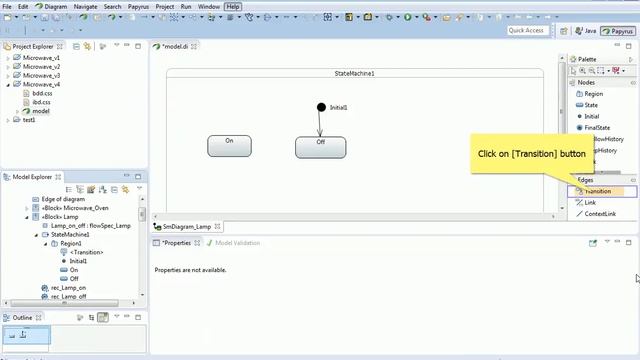
Task: Click the green Run toolbar button
Action: pos(407,17)
